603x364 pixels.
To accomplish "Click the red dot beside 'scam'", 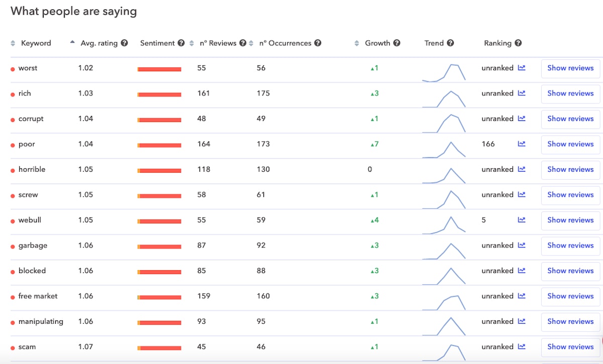I will (13, 347).
